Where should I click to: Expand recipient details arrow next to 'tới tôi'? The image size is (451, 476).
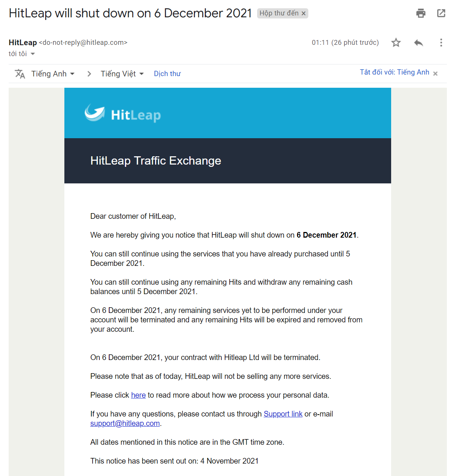click(33, 54)
